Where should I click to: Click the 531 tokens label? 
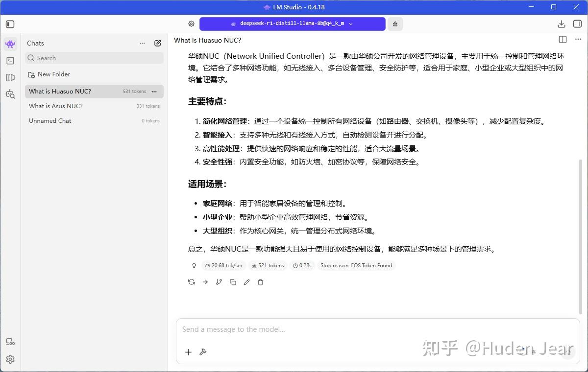[134, 92]
